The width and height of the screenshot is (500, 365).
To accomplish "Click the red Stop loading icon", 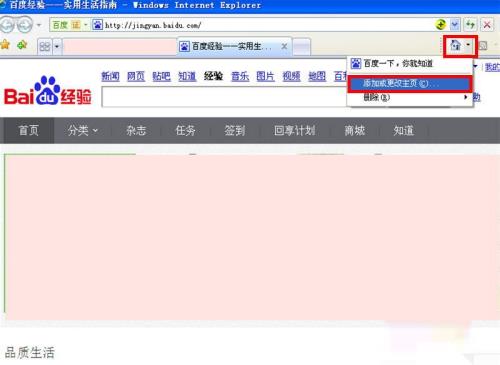I will 487,25.
